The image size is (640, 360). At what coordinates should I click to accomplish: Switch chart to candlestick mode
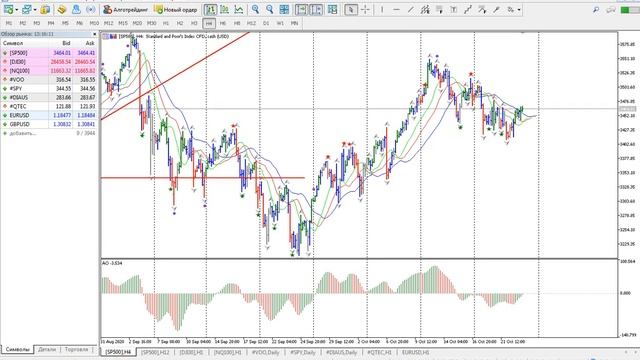click(224, 9)
